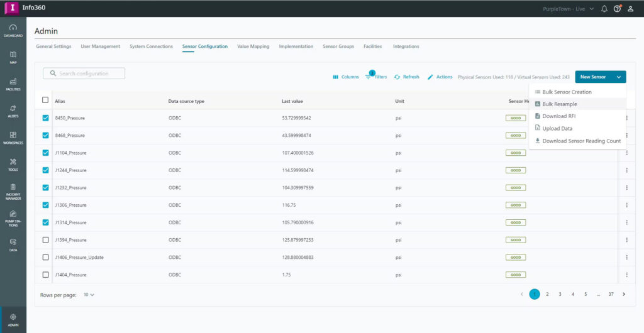Open the PurpleTown - Live tenant dropdown
Viewport: 644px width, 333px height.
pyautogui.click(x=568, y=9)
